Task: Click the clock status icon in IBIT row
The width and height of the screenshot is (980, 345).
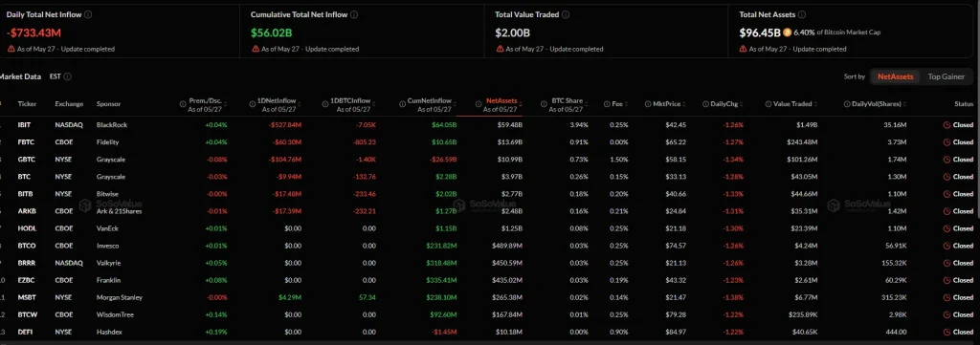Action: [947, 125]
